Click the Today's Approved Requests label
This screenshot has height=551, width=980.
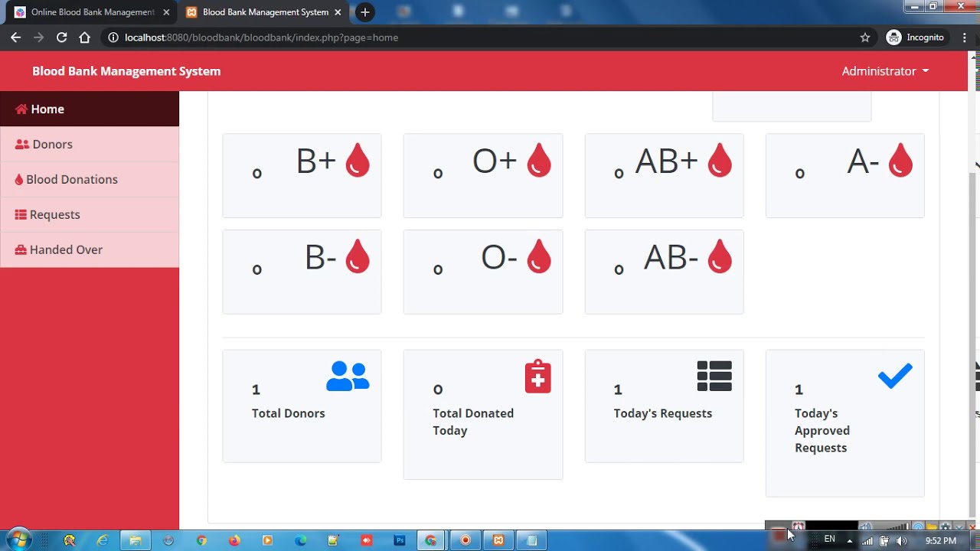coord(822,430)
